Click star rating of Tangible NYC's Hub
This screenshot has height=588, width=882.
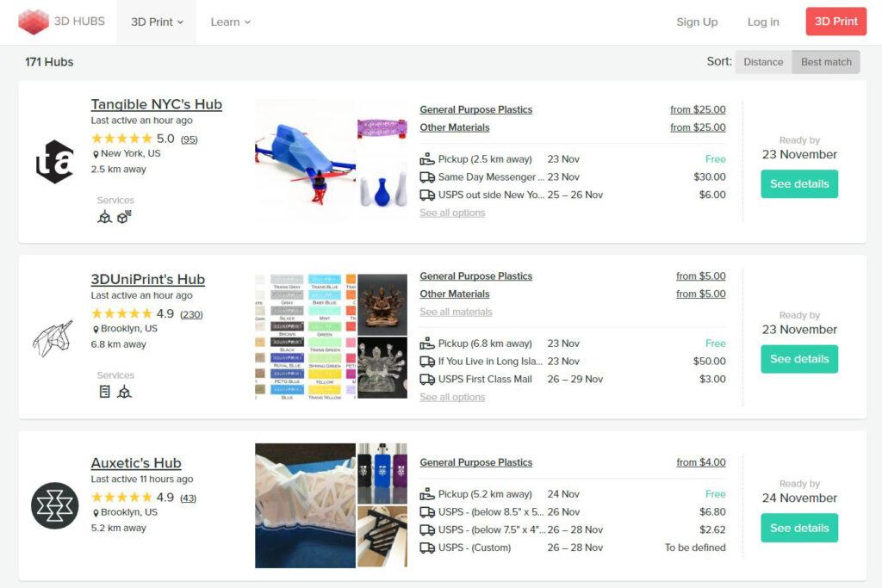click(121, 139)
